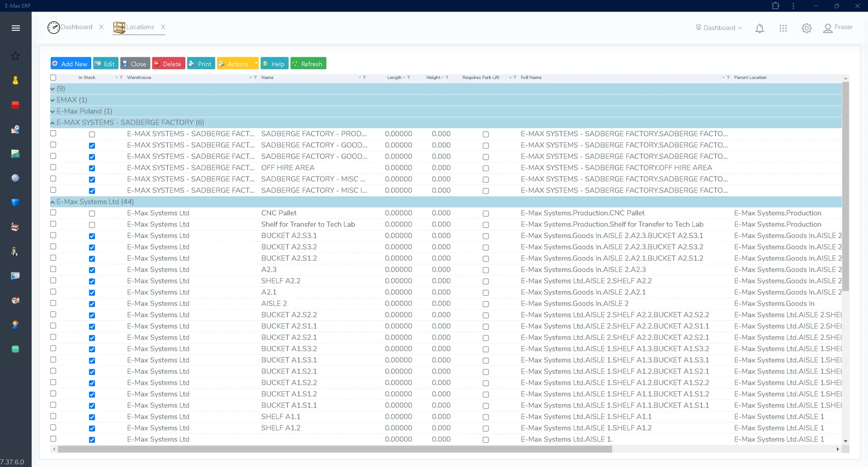Expand the E-Max Poland group
Image resolution: width=868 pixels, height=467 pixels.
point(53,111)
